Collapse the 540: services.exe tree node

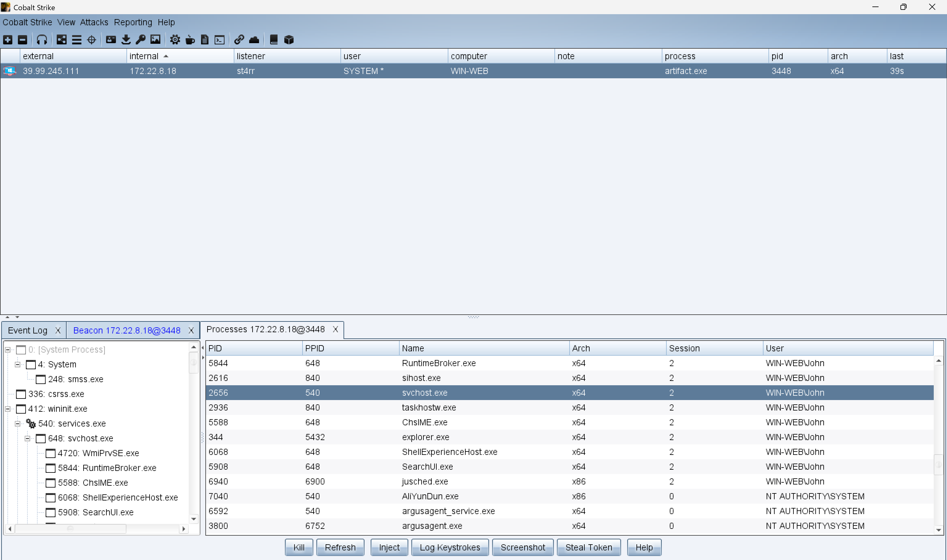coord(18,424)
